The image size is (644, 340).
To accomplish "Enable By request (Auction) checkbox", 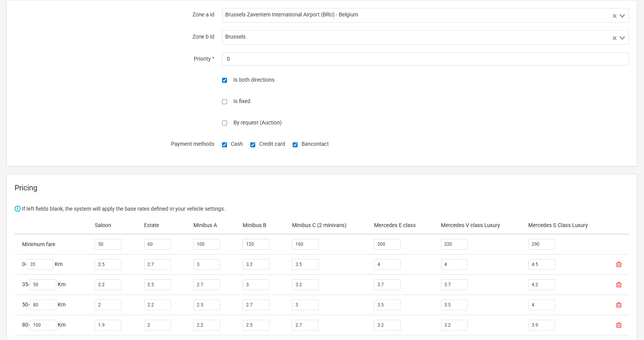I will coord(225,123).
